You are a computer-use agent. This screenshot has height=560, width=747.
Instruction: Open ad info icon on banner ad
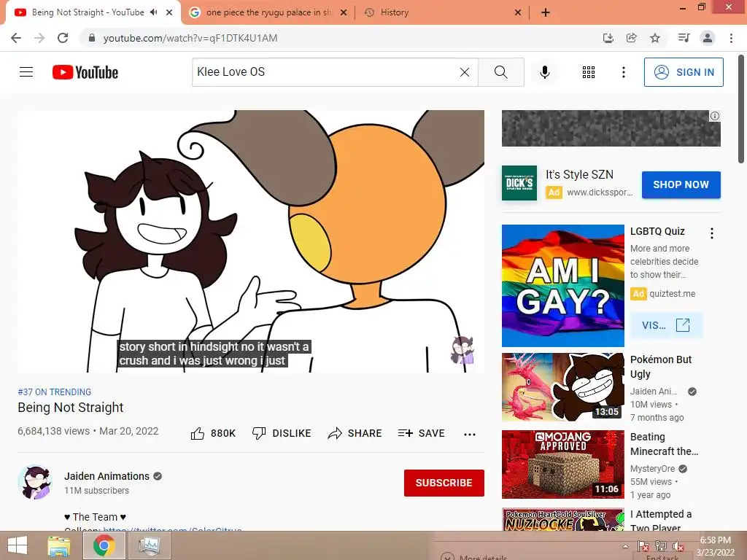[715, 116]
